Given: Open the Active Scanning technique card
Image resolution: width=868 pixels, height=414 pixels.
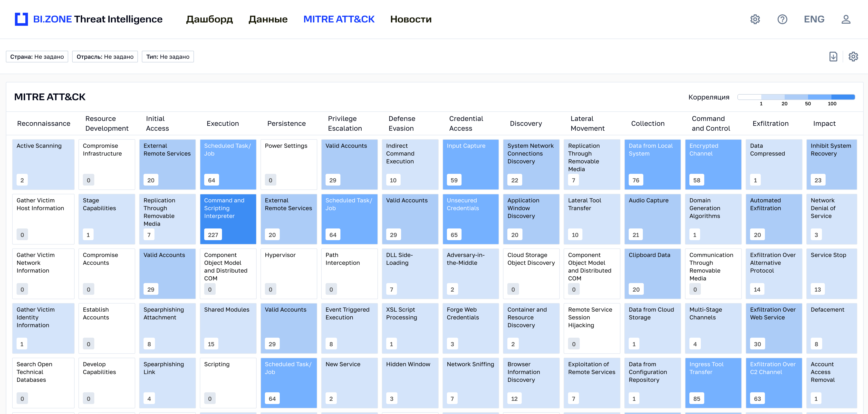Looking at the screenshot, I should point(43,165).
